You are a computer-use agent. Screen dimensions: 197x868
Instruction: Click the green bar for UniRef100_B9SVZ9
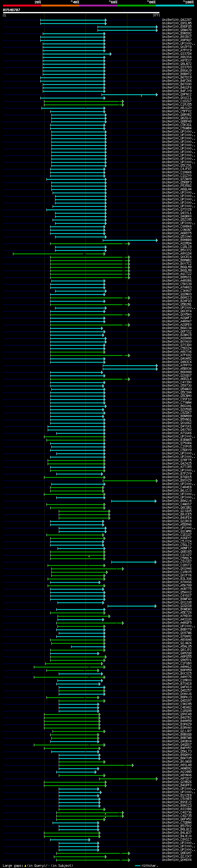[130, 481]
